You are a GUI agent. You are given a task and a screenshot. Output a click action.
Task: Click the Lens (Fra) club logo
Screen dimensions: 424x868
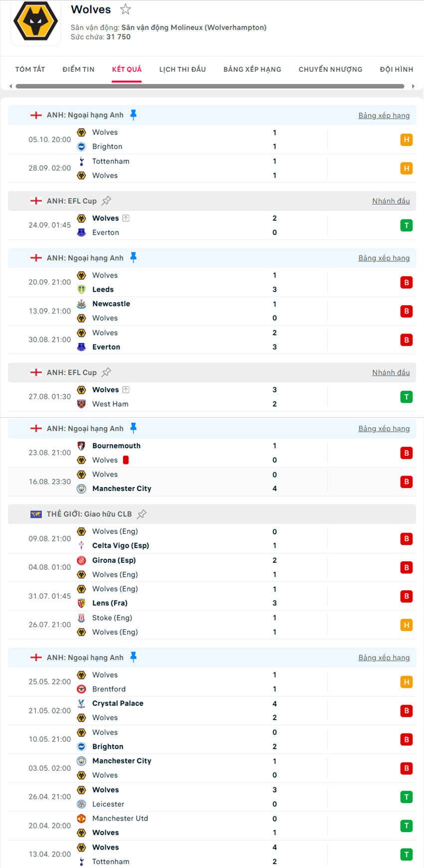pos(81,603)
